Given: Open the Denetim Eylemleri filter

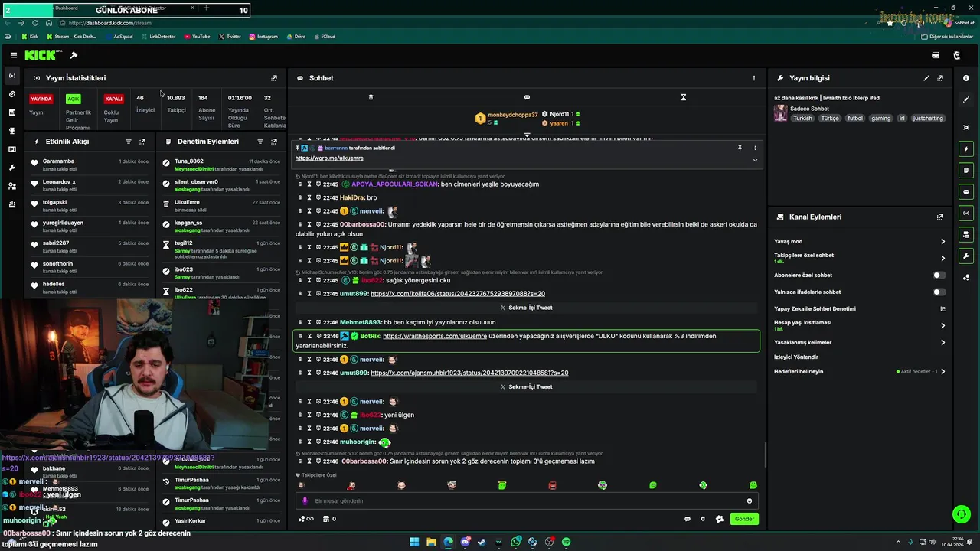Looking at the screenshot, I should 260,142.
